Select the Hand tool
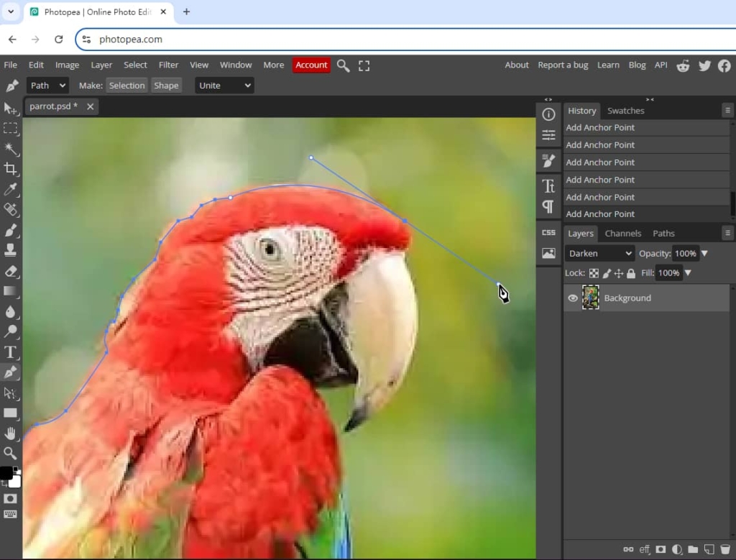 pyautogui.click(x=11, y=433)
